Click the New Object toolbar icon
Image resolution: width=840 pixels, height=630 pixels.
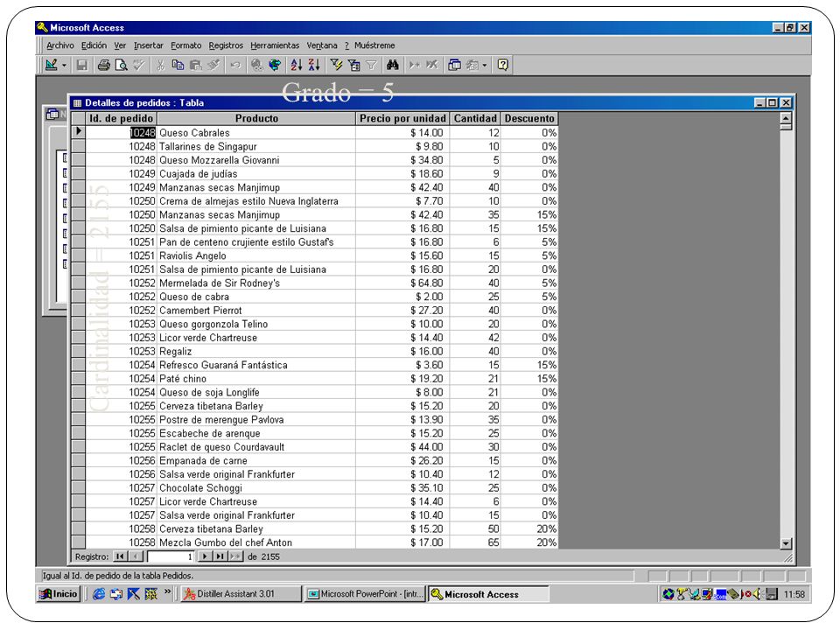click(472, 66)
